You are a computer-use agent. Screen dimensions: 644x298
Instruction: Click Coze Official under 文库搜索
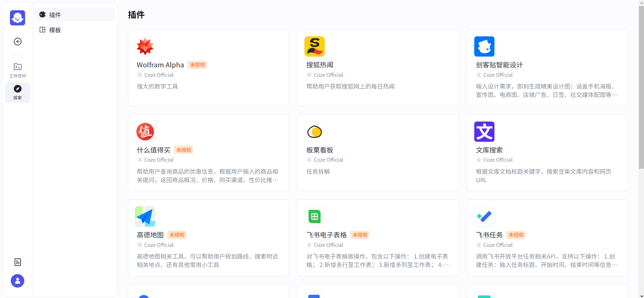[x=498, y=160]
